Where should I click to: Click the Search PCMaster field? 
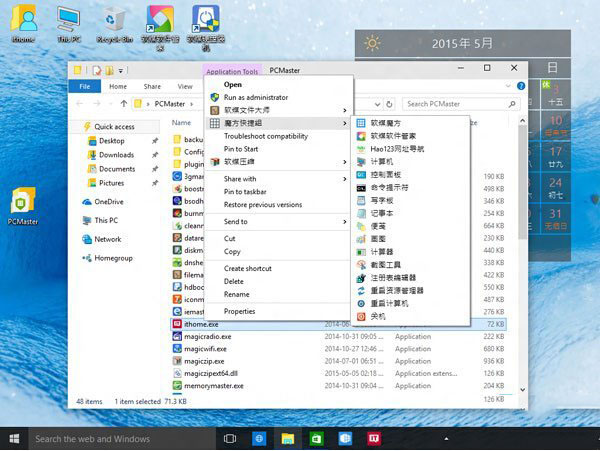(461, 104)
